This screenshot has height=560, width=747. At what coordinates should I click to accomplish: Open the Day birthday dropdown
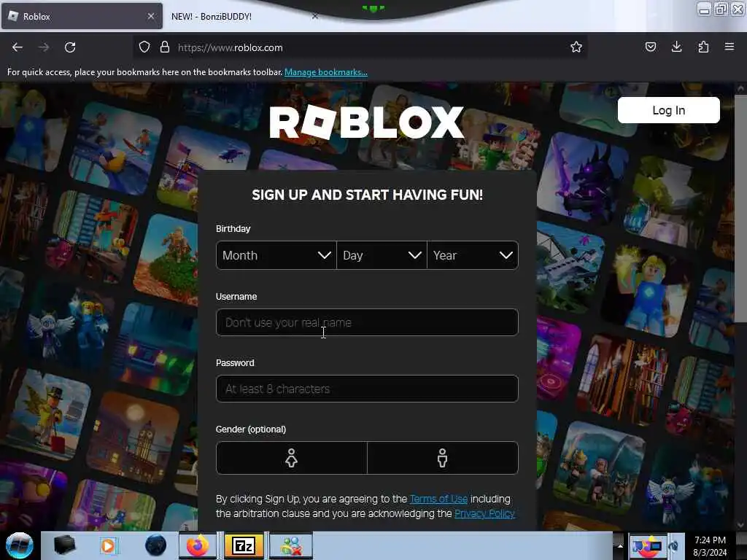point(382,255)
